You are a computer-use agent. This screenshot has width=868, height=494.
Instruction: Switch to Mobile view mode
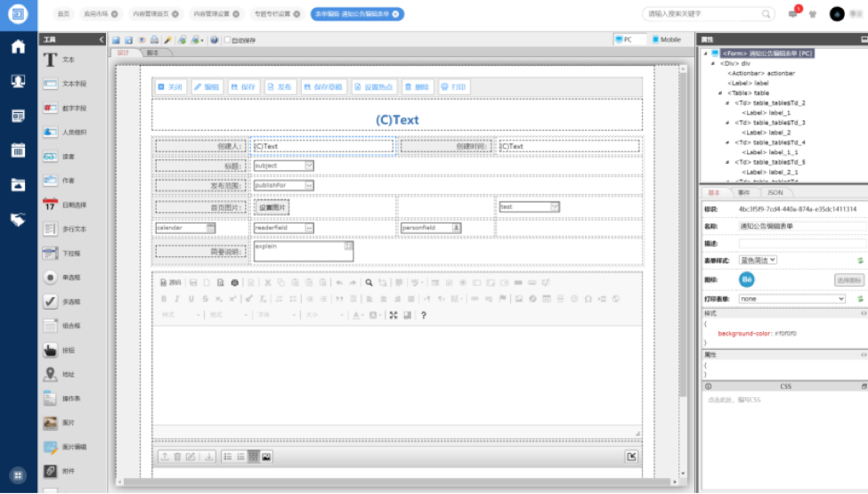(x=666, y=39)
